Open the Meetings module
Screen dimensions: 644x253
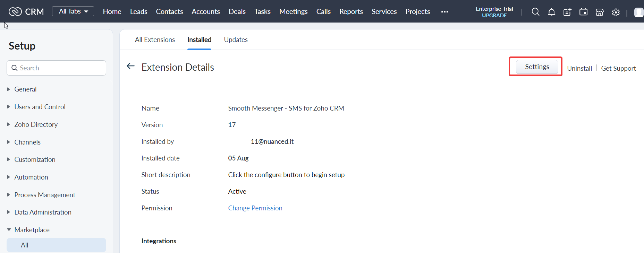[x=294, y=11]
